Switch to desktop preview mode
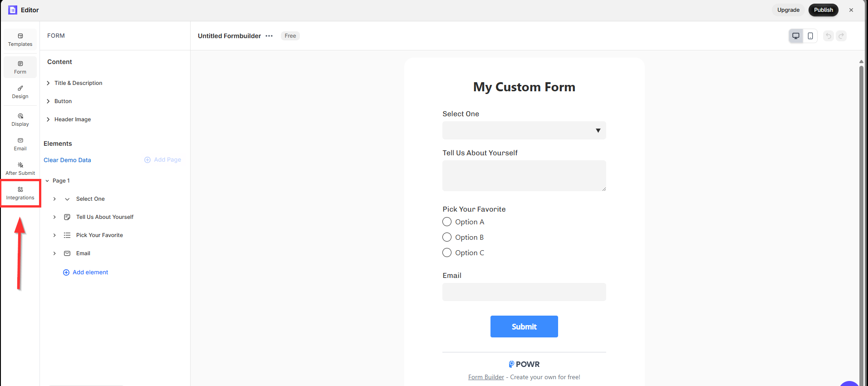Image resolution: width=868 pixels, height=386 pixels. coord(796,36)
